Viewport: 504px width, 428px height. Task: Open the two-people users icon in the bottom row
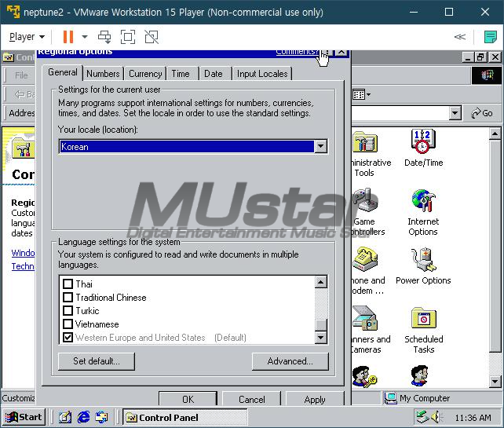click(420, 375)
